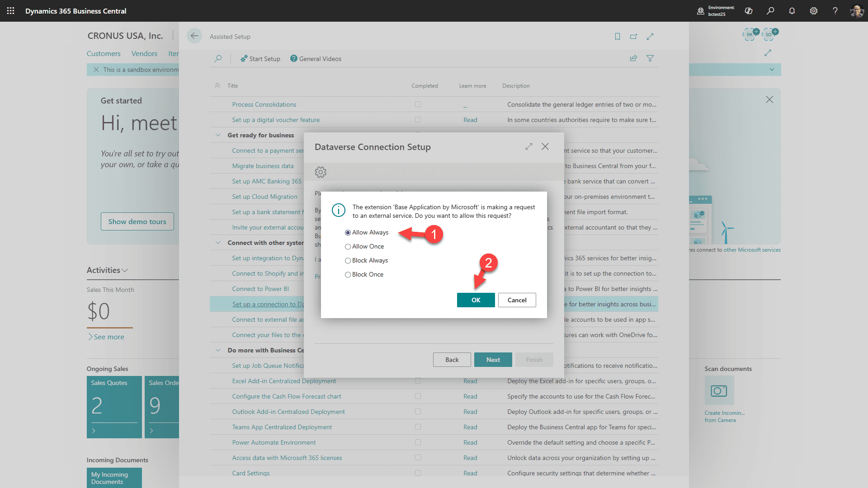Screen dimensions: 868x488
Task: Collapse the Do more with Business Central section
Action: click(x=218, y=350)
